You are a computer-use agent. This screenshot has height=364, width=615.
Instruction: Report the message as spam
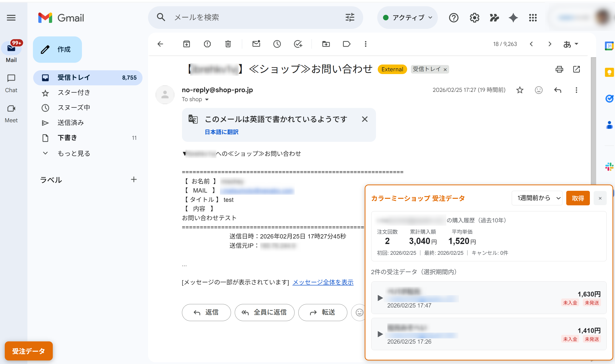pos(207,44)
